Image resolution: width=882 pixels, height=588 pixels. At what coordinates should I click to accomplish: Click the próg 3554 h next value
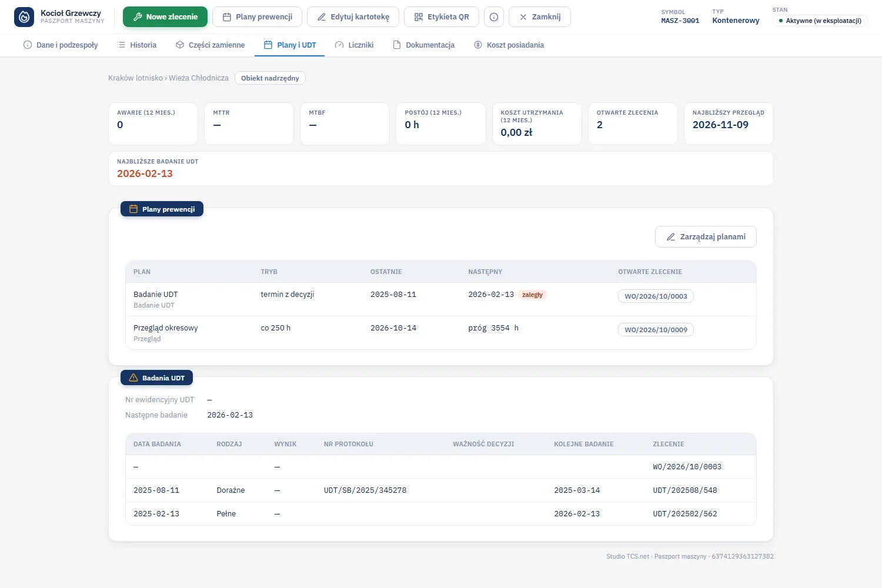coord(493,328)
